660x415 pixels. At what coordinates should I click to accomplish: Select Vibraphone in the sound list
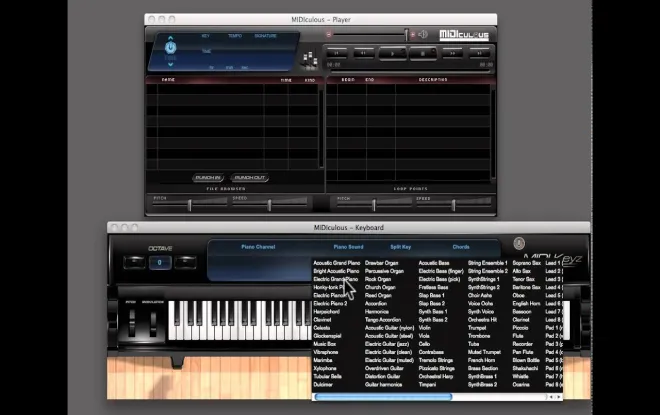[326, 352]
